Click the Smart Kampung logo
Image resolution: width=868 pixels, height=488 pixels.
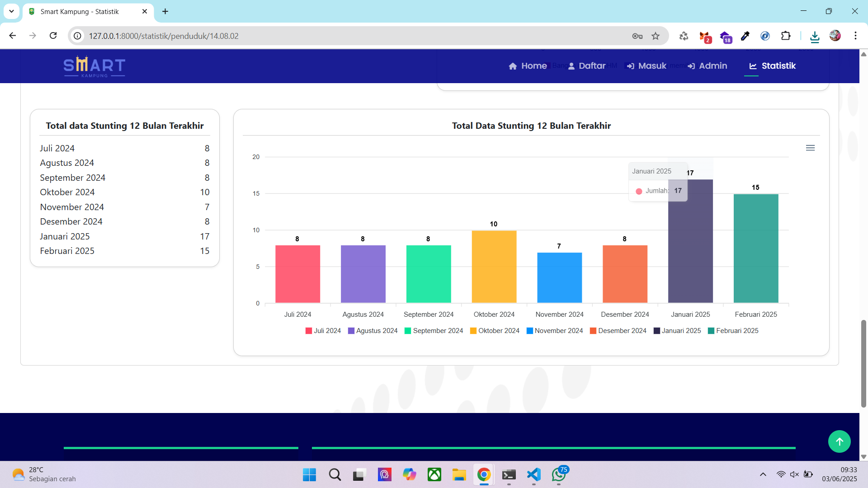click(x=94, y=66)
